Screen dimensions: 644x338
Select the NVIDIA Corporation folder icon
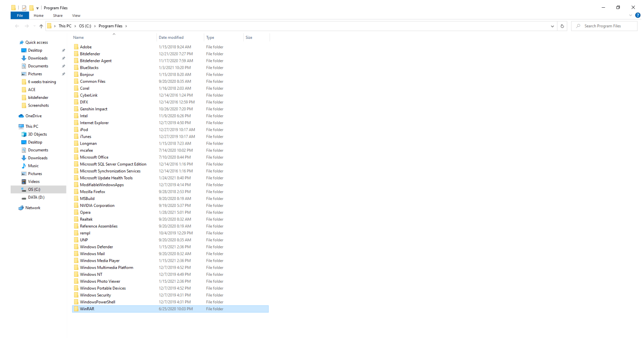click(x=76, y=206)
